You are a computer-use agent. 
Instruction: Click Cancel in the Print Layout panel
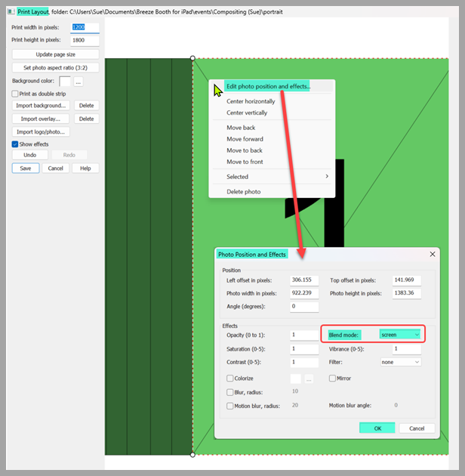[56, 168]
